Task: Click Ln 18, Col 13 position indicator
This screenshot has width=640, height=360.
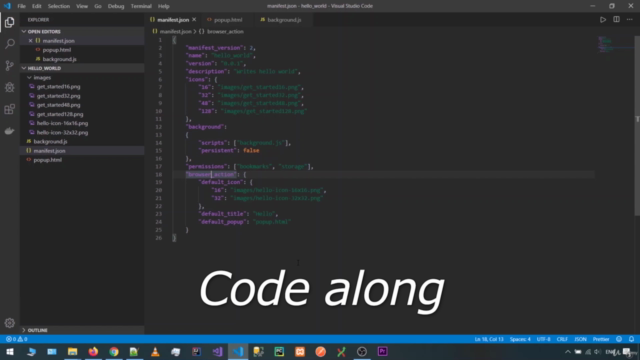Action: 489,339
